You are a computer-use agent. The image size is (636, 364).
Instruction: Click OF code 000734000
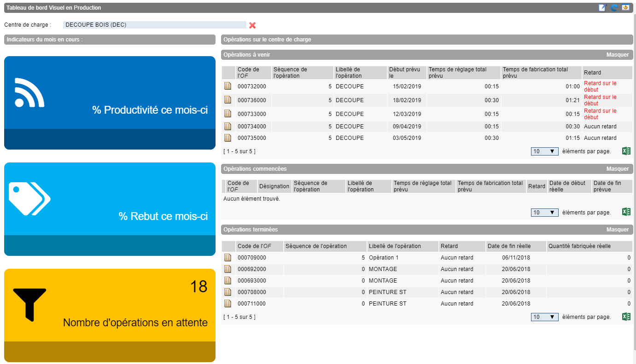coord(251,127)
